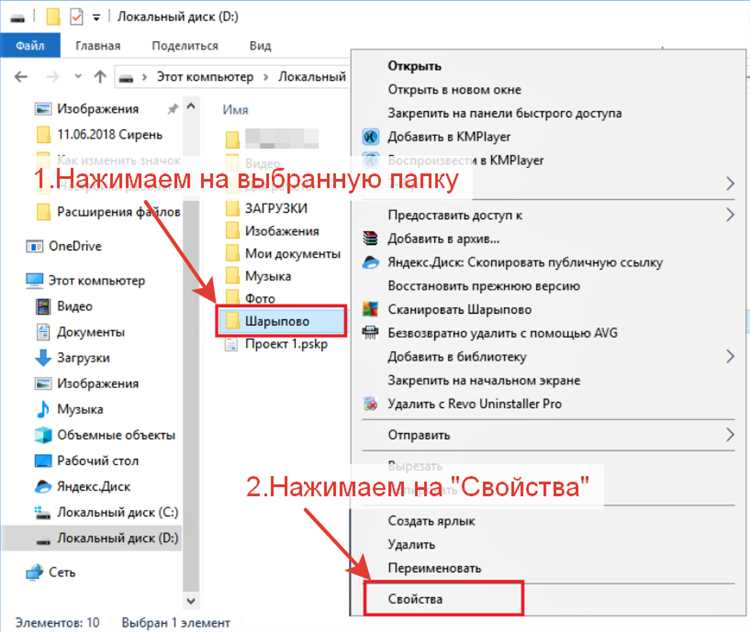This screenshot has width=750, height=632.
Task: Click the shredder icon for Безвозвратно удалить
Action: [x=370, y=333]
